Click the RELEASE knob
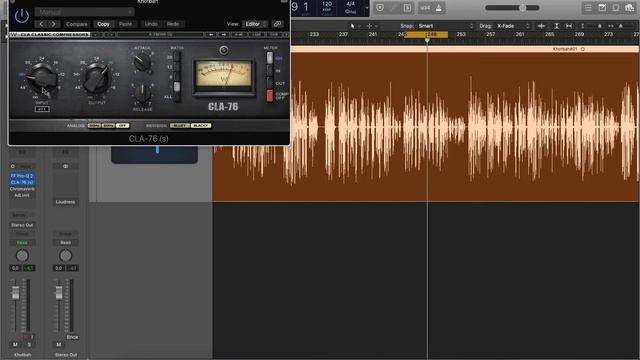This screenshot has width=640, height=360. click(142, 93)
